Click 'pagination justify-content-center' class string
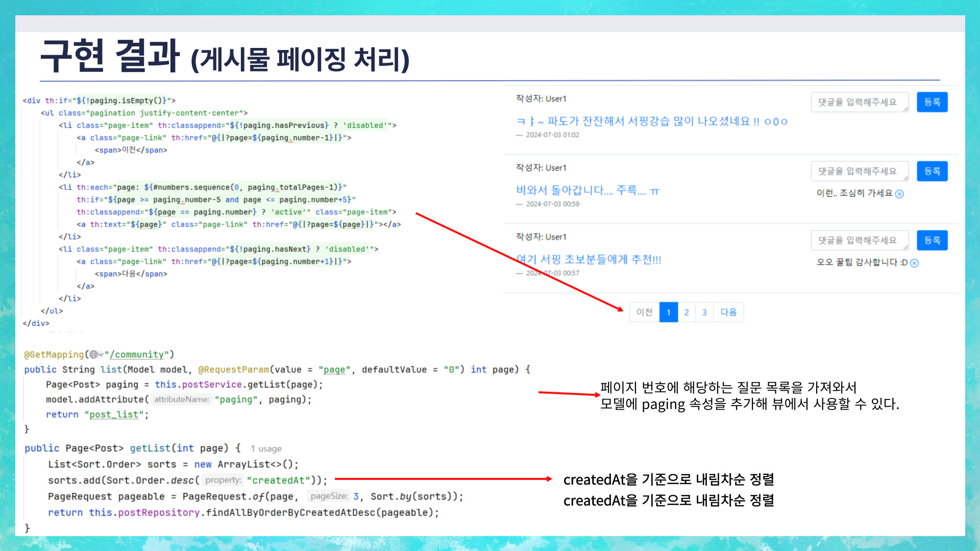 164,113
